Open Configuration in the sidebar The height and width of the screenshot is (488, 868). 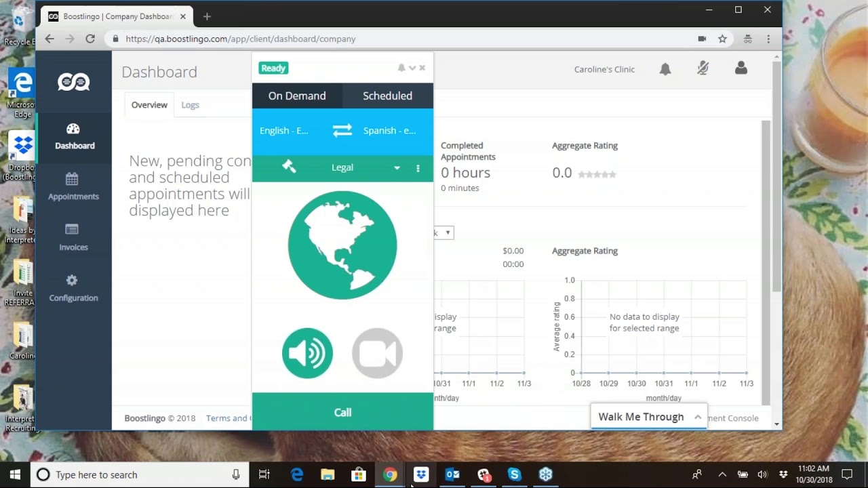(x=73, y=289)
